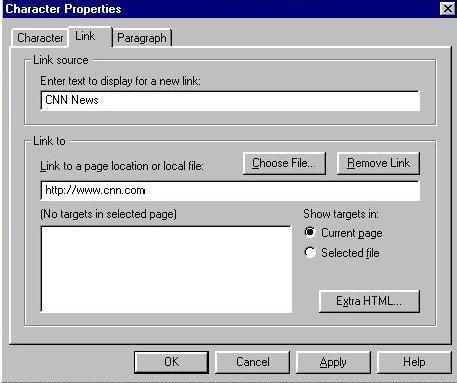
Task: Focus the http://www.cnn.com URL field
Action: (230, 191)
